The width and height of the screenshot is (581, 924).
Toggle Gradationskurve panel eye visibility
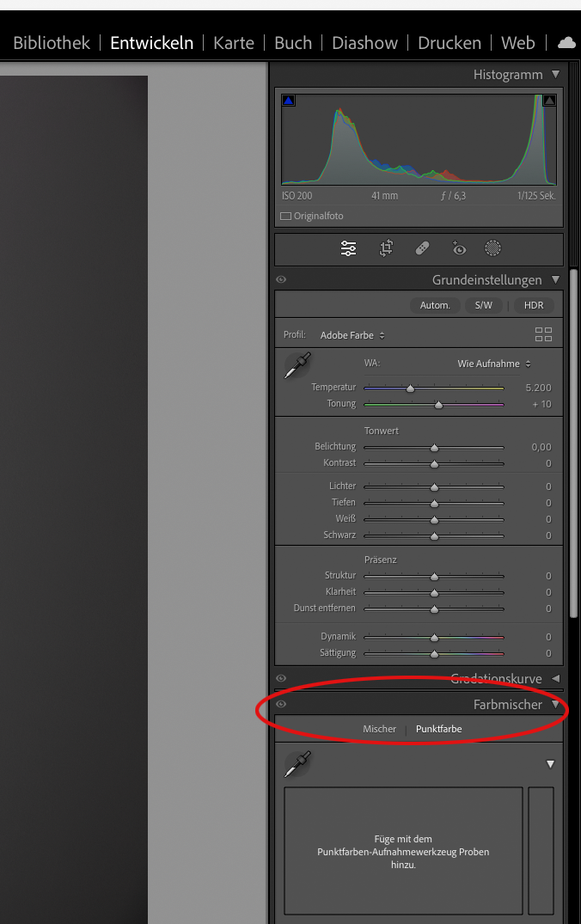[281, 678]
